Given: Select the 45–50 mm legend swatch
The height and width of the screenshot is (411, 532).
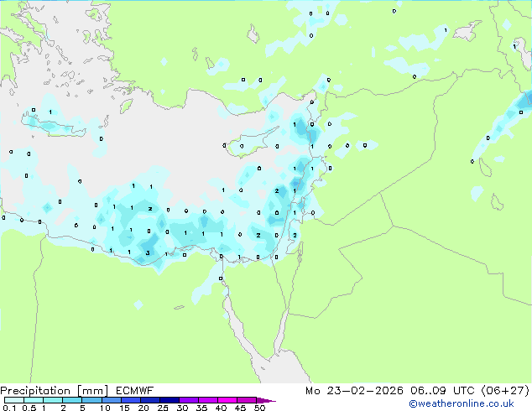Looking at the screenshot, I should coord(247,400).
